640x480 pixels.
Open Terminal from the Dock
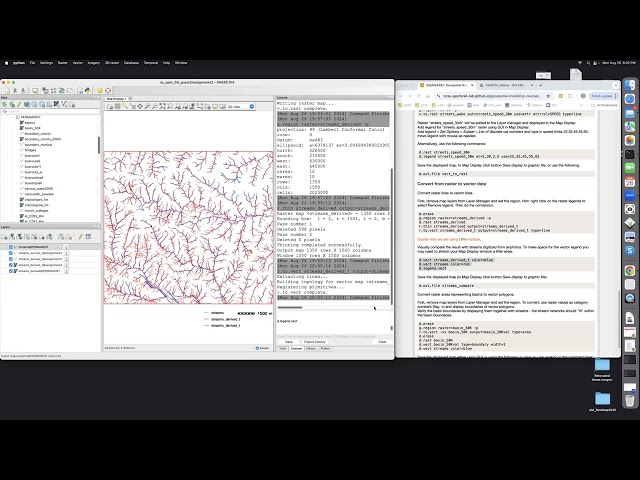point(630,154)
